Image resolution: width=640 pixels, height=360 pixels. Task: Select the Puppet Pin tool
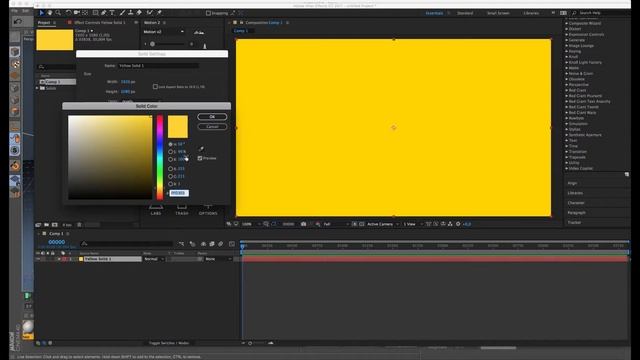(159, 13)
